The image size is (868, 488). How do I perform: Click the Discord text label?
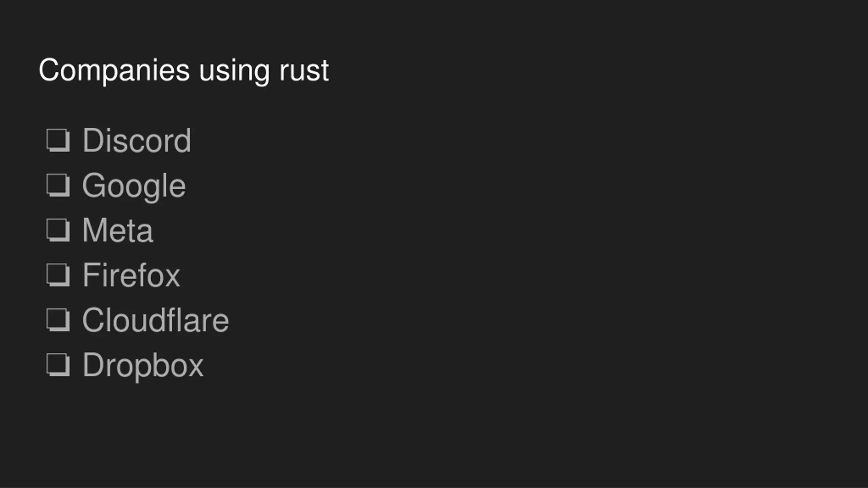[x=137, y=140]
